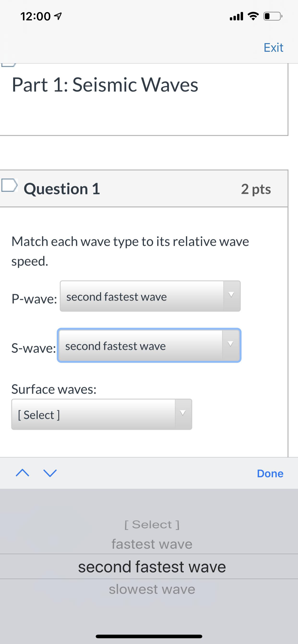The image size is (298, 644).
Task: Open the S-wave speed dropdown
Action: (x=149, y=345)
